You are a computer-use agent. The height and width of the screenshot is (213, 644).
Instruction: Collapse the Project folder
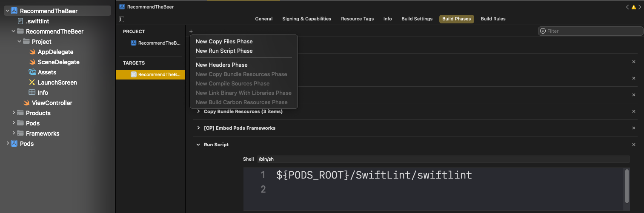[19, 42]
